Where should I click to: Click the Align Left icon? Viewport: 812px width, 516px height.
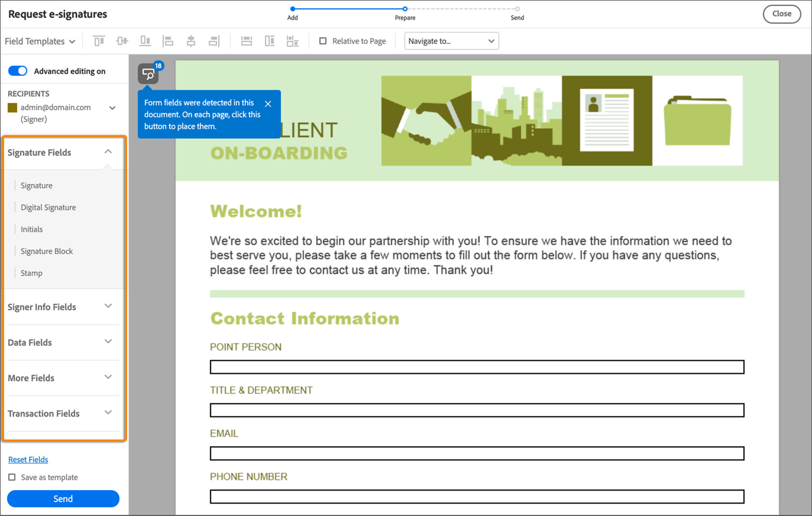(168, 41)
